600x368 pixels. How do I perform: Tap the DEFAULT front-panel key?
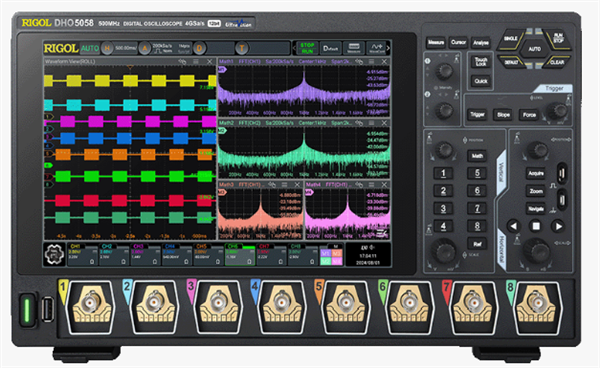pyautogui.click(x=511, y=62)
